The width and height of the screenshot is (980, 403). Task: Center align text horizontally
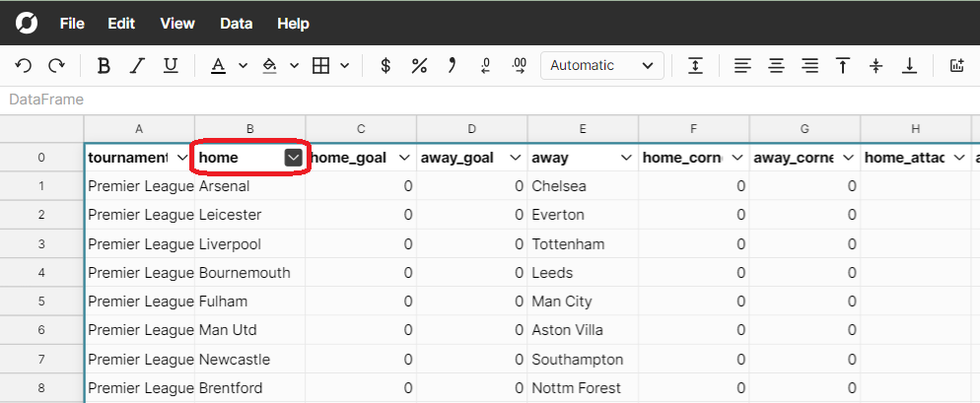pyautogui.click(x=777, y=66)
